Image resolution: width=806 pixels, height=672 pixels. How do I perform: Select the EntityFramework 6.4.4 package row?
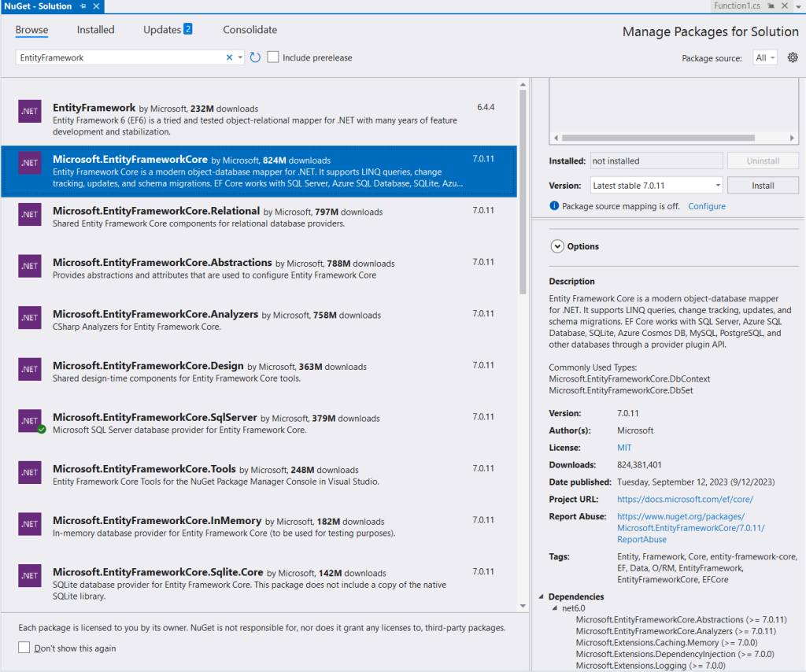pyautogui.click(x=258, y=119)
